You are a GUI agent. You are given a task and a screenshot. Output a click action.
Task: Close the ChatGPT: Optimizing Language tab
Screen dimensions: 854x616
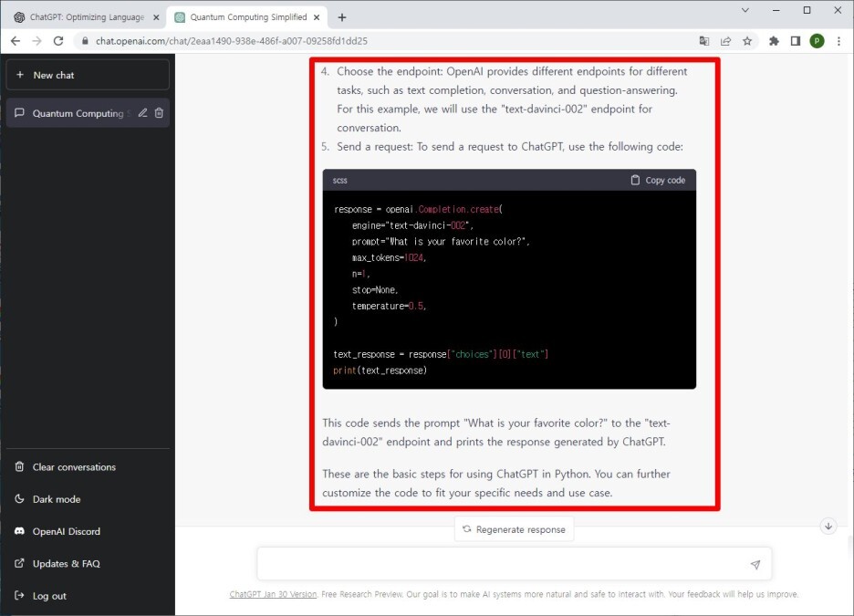(156, 17)
